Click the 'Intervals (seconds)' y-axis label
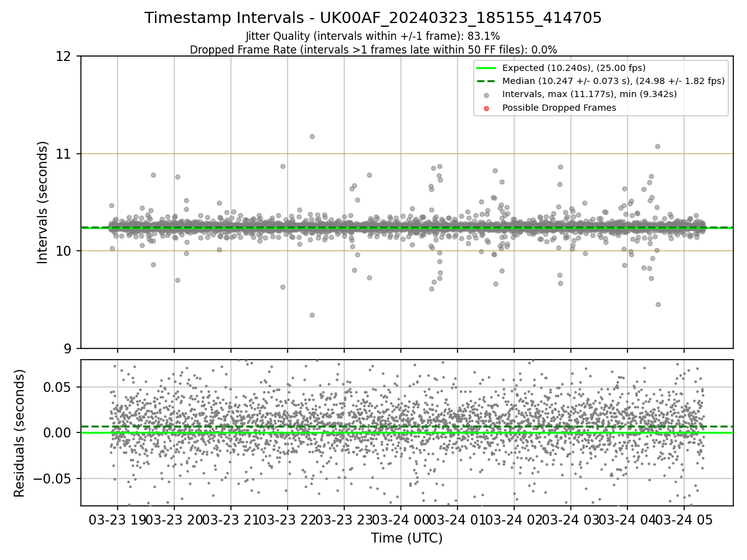The height and width of the screenshot is (560, 747). coord(42,202)
